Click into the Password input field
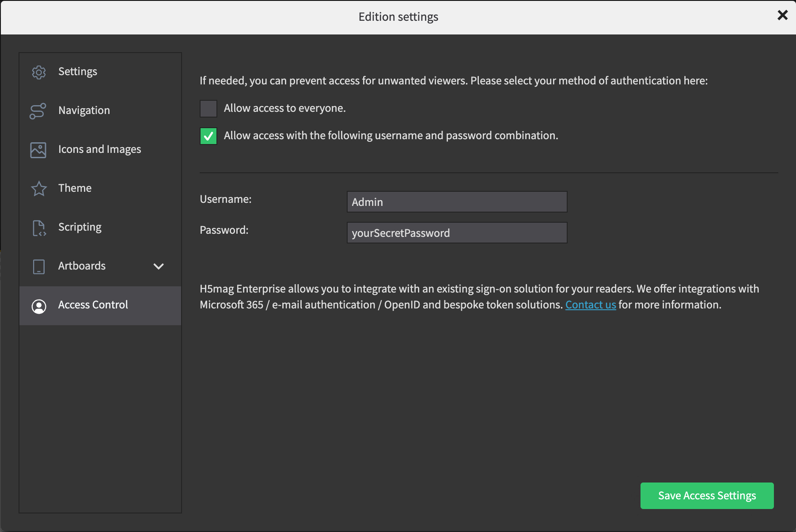796x532 pixels. click(x=457, y=233)
